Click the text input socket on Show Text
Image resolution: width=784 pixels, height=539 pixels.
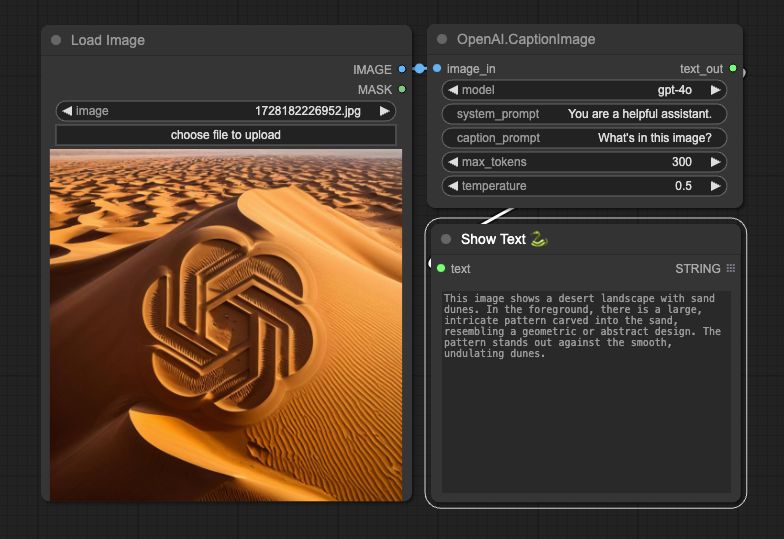point(441,268)
